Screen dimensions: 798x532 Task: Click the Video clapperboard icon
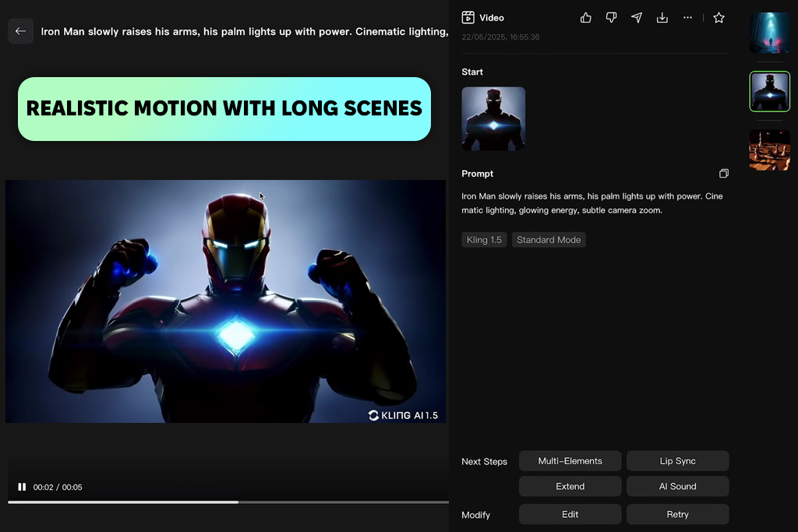tap(468, 17)
